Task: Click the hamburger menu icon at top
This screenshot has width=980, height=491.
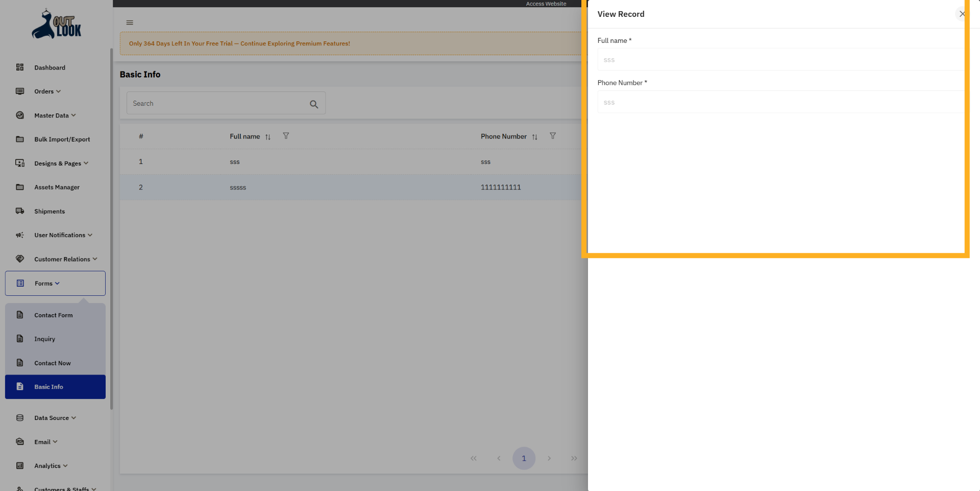Action: (129, 22)
